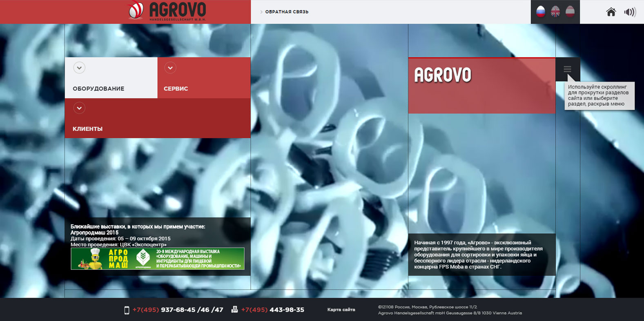Viewport: 644px width, 321px height.
Task: Switch language to Russian flag
Action: tap(541, 11)
